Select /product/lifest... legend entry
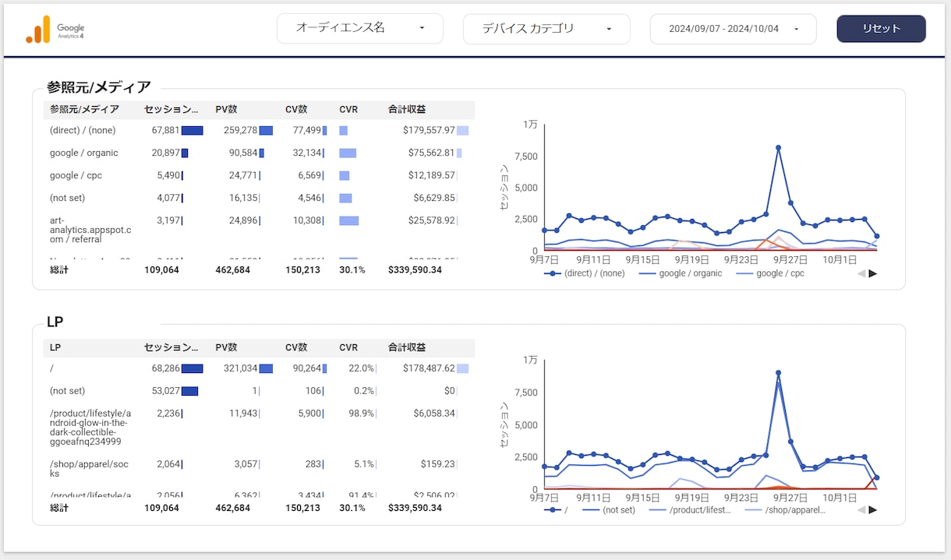The image size is (951, 560). (690, 510)
